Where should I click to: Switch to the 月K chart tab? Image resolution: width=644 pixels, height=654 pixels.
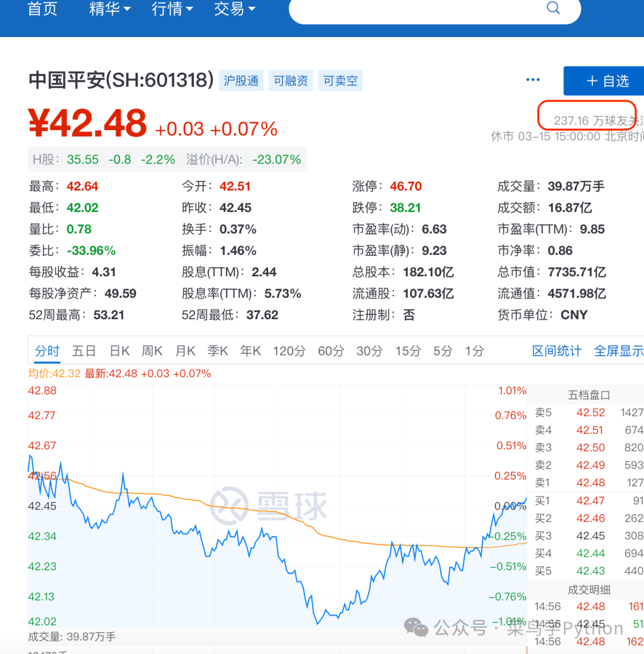[x=185, y=351]
